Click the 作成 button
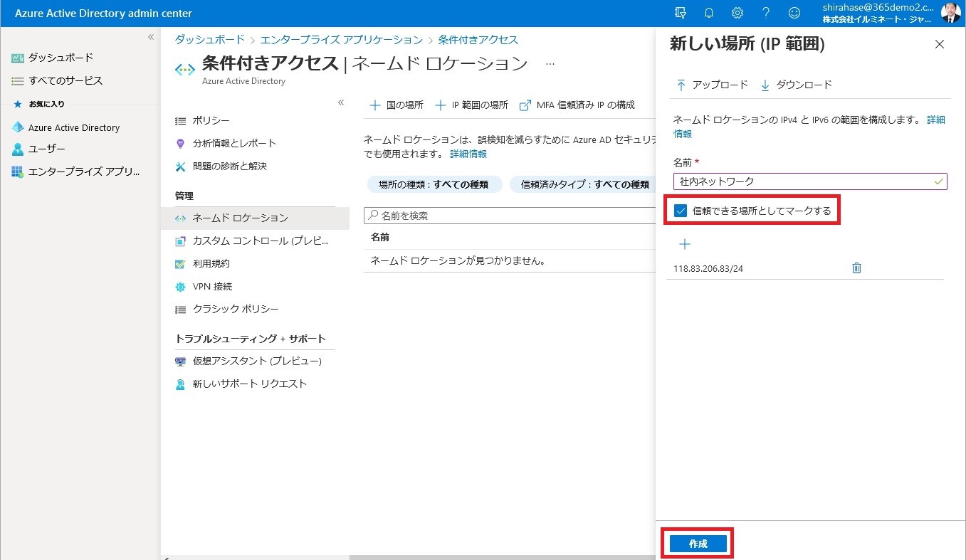Image resolution: width=966 pixels, height=560 pixels. (698, 544)
